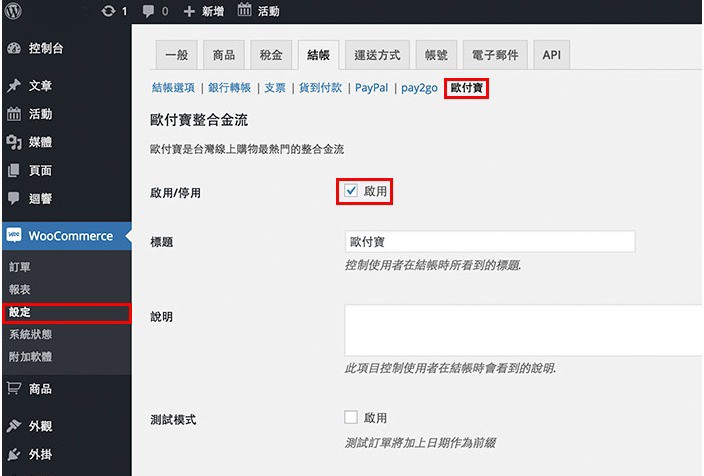Open the 運送方式 tab
The width and height of the screenshot is (704, 476).
coord(377,55)
